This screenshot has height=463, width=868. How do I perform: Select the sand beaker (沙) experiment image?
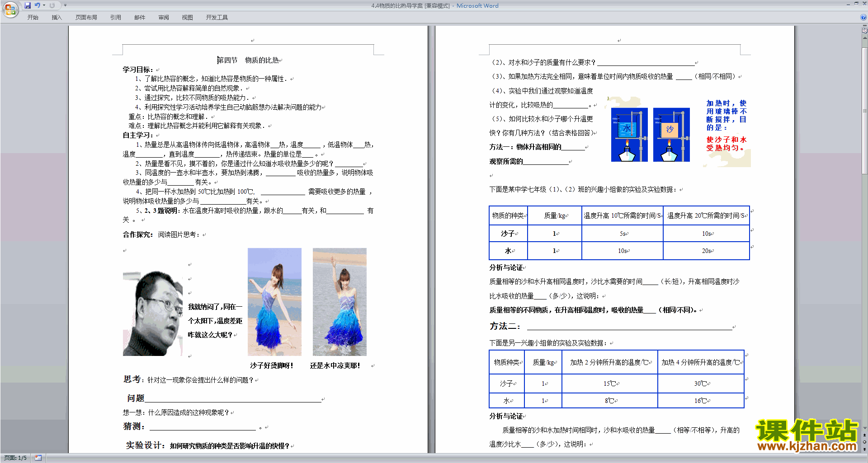(671, 135)
